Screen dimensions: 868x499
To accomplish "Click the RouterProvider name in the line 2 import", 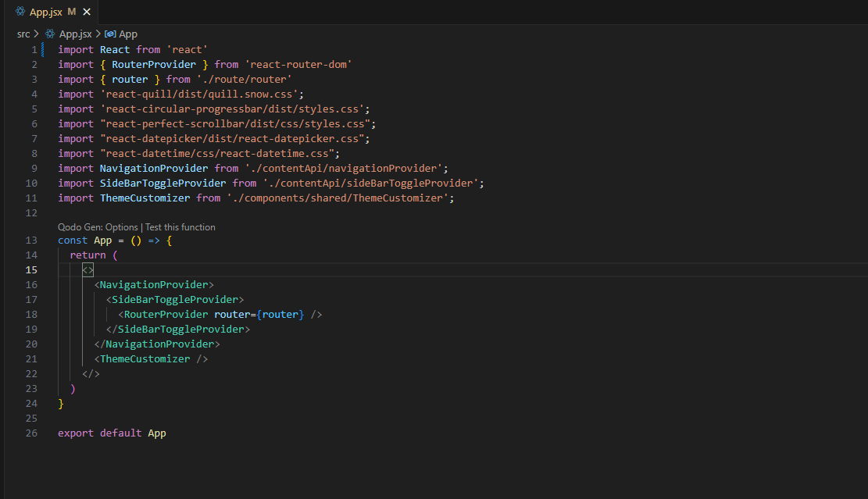I will [x=154, y=65].
